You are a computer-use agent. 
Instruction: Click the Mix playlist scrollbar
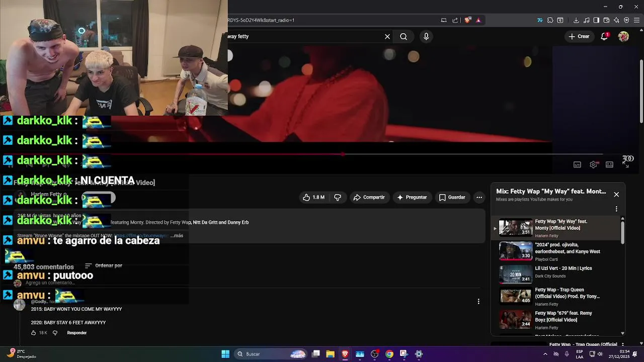(x=622, y=232)
